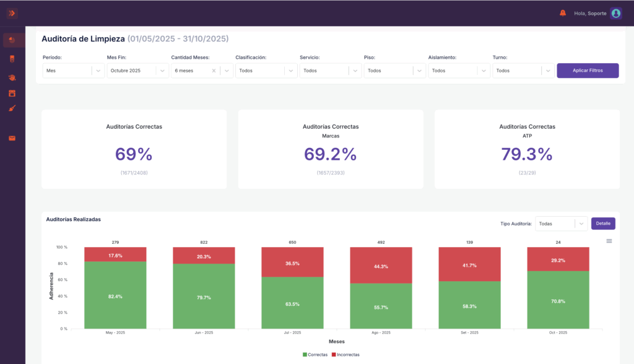The width and height of the screenshot is (634, 364).
Task: Expand the Período dropdown
Action: click(x=73, y=71)
